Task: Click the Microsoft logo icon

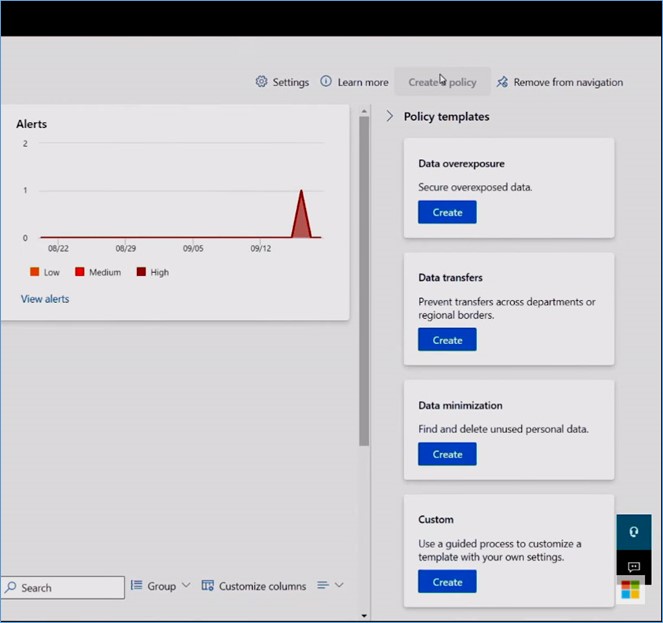Action: click(x=630, y=592)
